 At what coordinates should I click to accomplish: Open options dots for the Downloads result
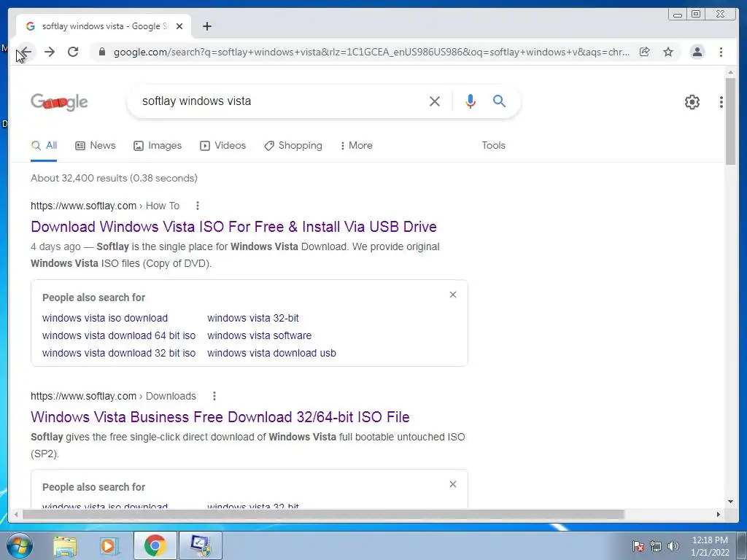tap(214, 396)
